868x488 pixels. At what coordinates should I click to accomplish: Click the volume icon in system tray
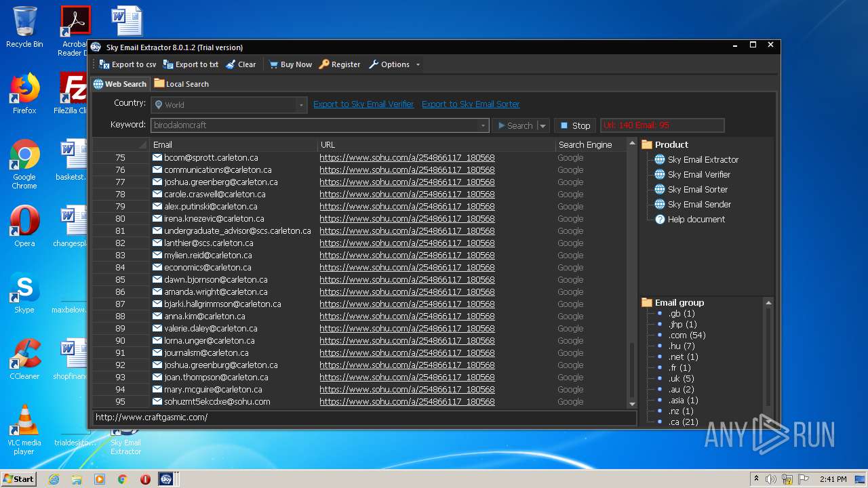coord(771,479)
